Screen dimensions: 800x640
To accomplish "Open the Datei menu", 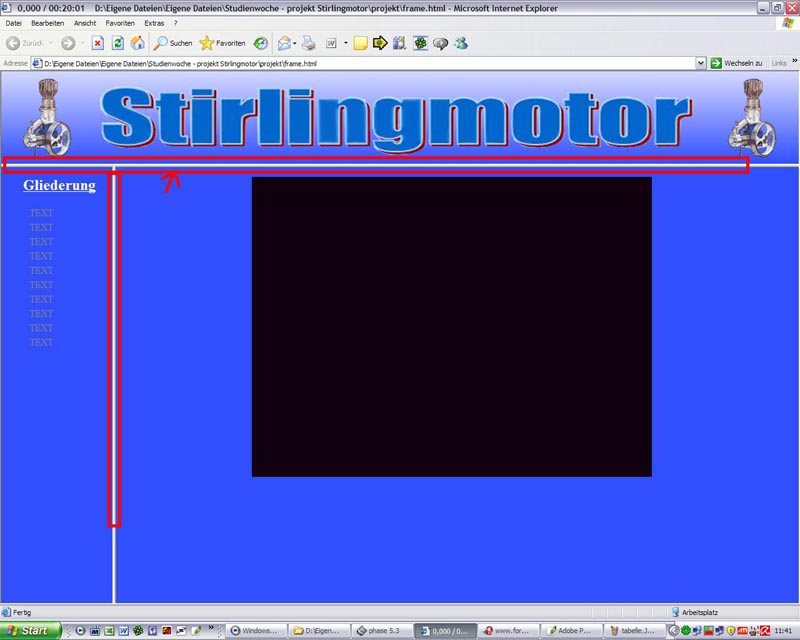I will tap(14, 22).
